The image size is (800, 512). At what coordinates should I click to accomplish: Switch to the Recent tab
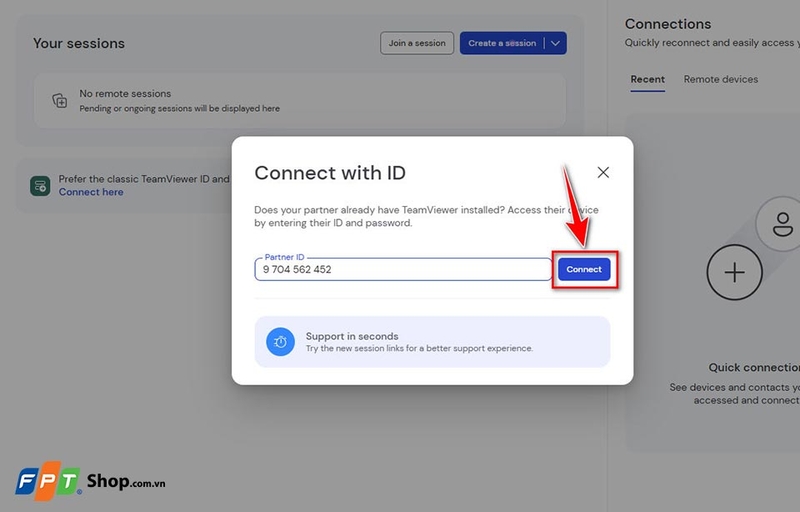point(647,79)
